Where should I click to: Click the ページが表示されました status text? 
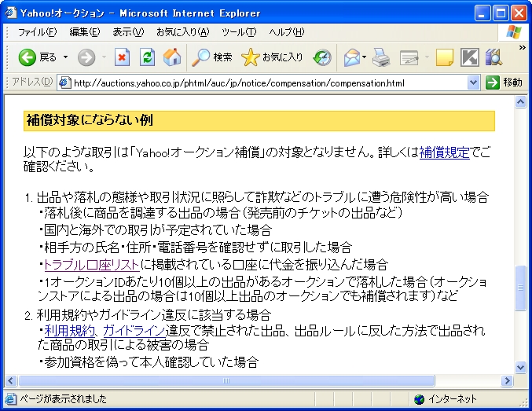[x=63, y=398]
